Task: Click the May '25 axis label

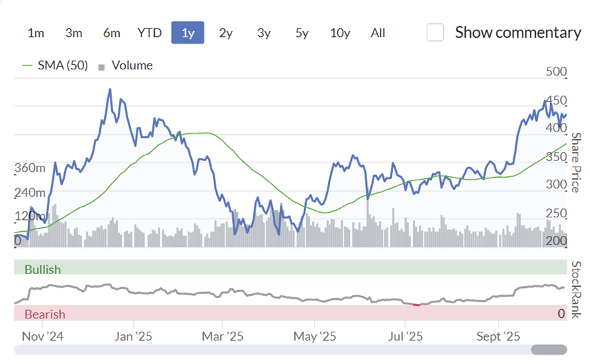Action: (x=315, y=336)
